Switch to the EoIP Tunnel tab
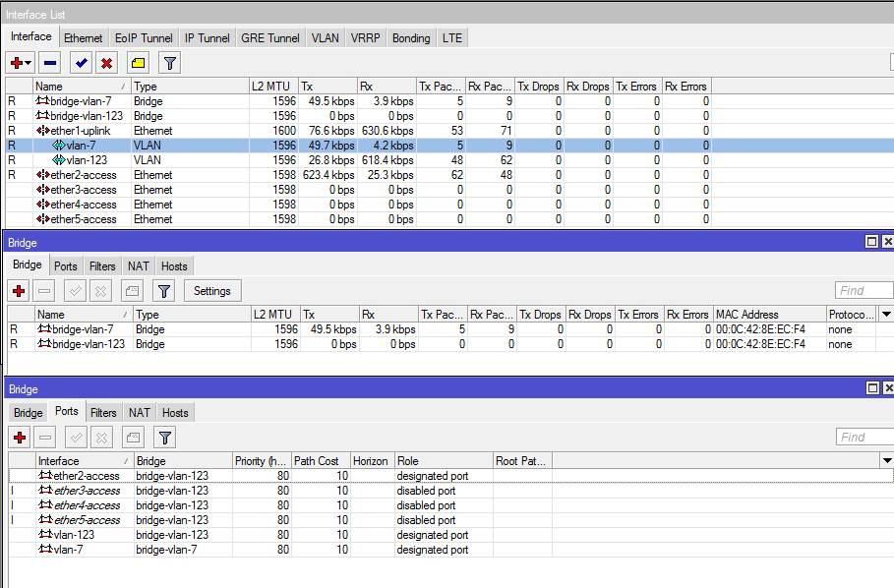The image size is (894, 588). 144,38
